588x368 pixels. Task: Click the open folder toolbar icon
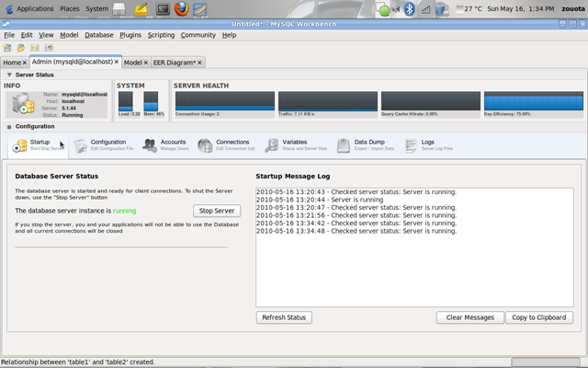21,48
